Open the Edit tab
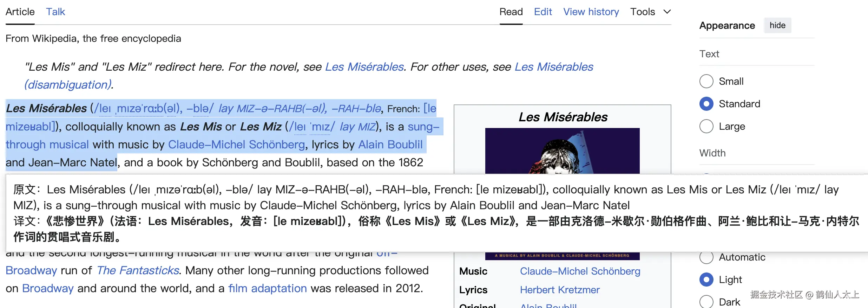 click(543, 12)
